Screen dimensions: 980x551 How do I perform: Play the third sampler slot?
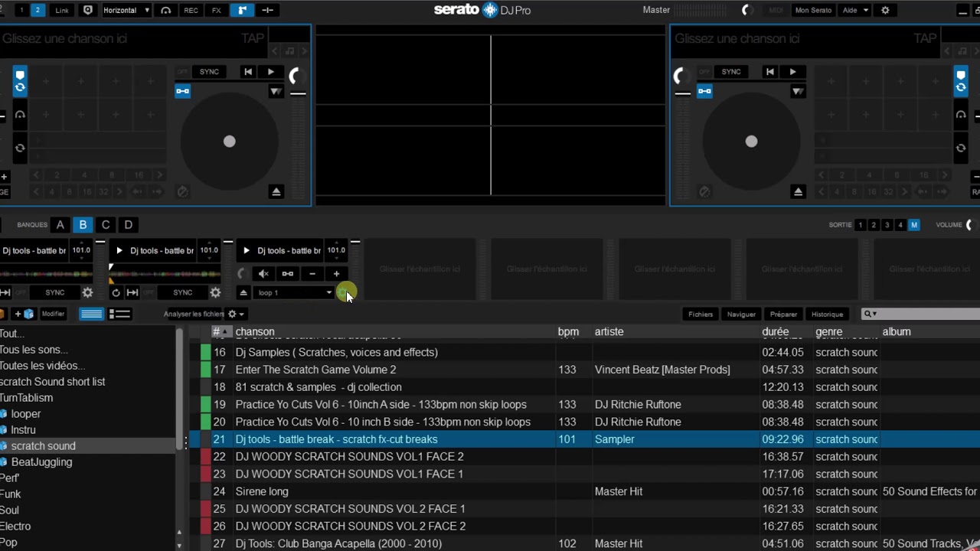click(246, 250)
